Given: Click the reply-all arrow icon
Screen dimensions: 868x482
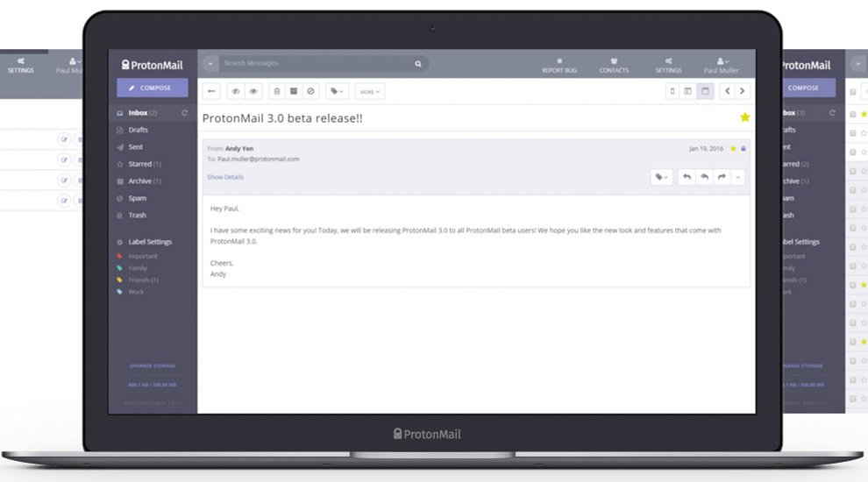Looking at the screenshot, I should (705, 177).
